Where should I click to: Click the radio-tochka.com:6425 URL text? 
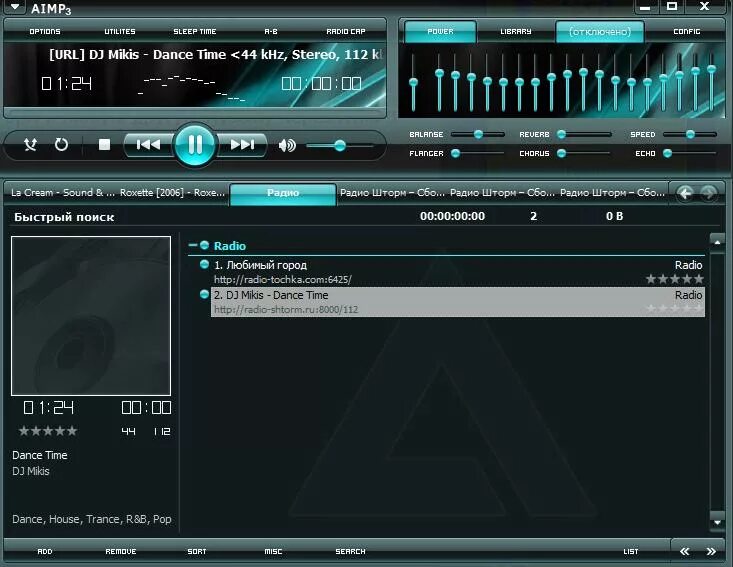coord(282,280)
